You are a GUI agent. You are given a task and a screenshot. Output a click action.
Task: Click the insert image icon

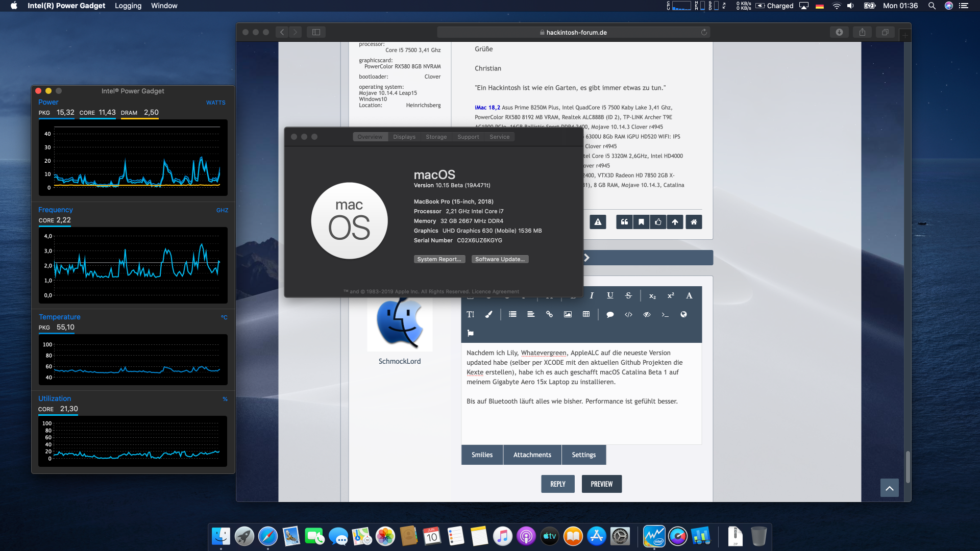point(568,314)
